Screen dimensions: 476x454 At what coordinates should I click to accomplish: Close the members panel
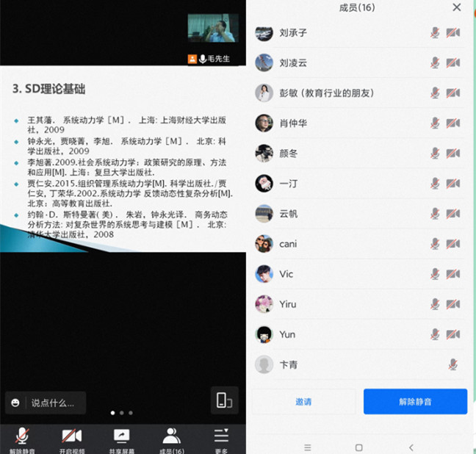(x=456, y=7)
